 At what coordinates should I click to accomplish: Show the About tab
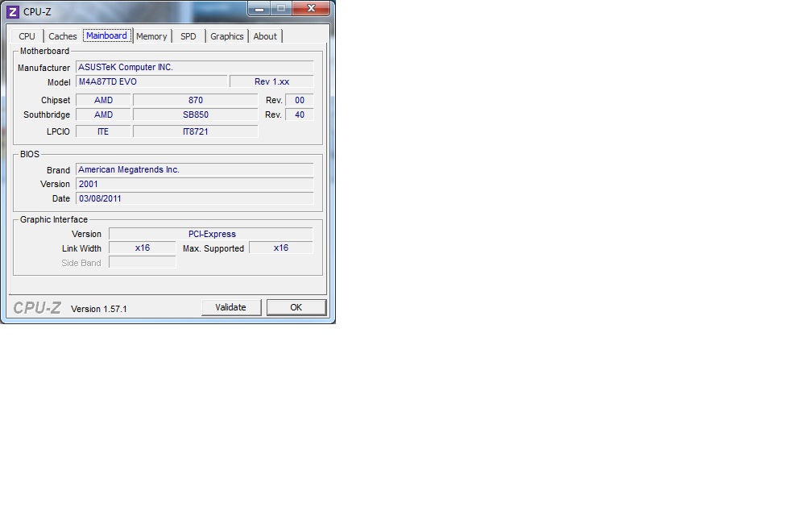[x=265, y=36]
